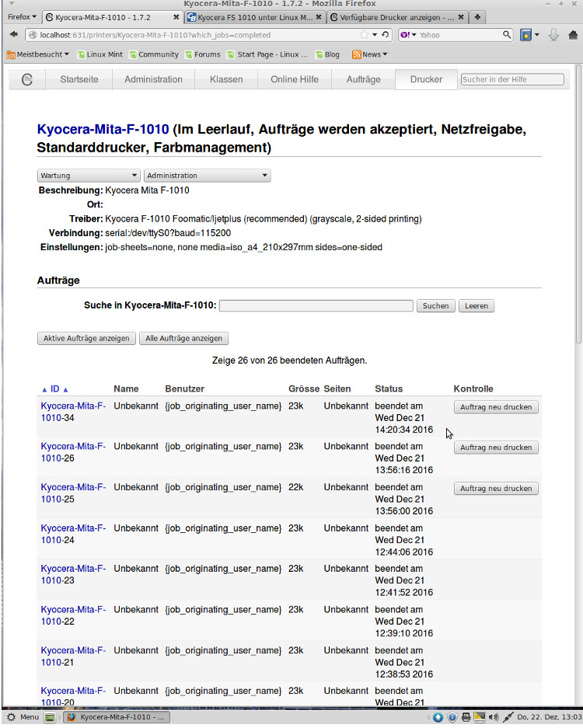Viewport: 583px width, 728px height.
Task: Close the Kyocera-Mita-F-1010 browser tab
Action: [x=176, y=17]
